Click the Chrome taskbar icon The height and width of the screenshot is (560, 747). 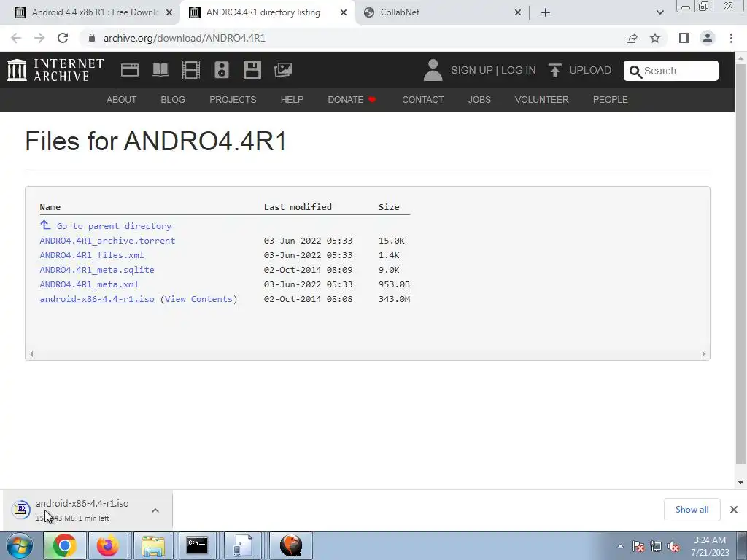[64, 545]
